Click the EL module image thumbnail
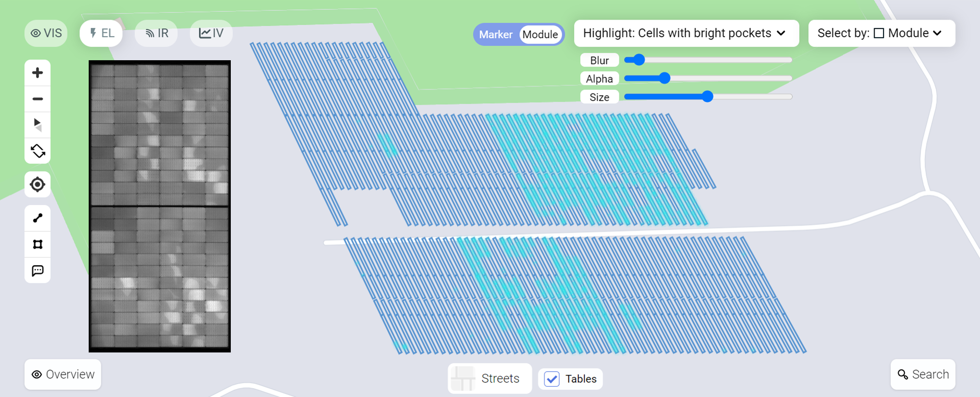This screenshot has width=980, height=397. pos(160,206)
